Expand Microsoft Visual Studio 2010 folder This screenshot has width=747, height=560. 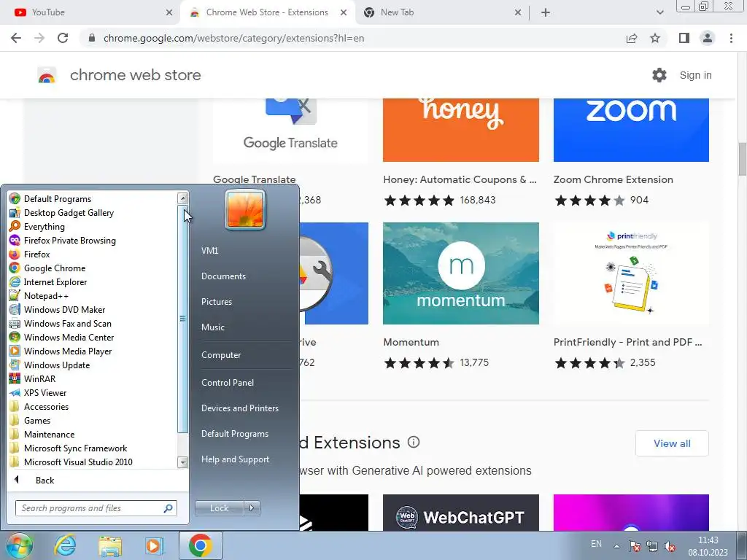pyautogui.click(x=71, y=462)
